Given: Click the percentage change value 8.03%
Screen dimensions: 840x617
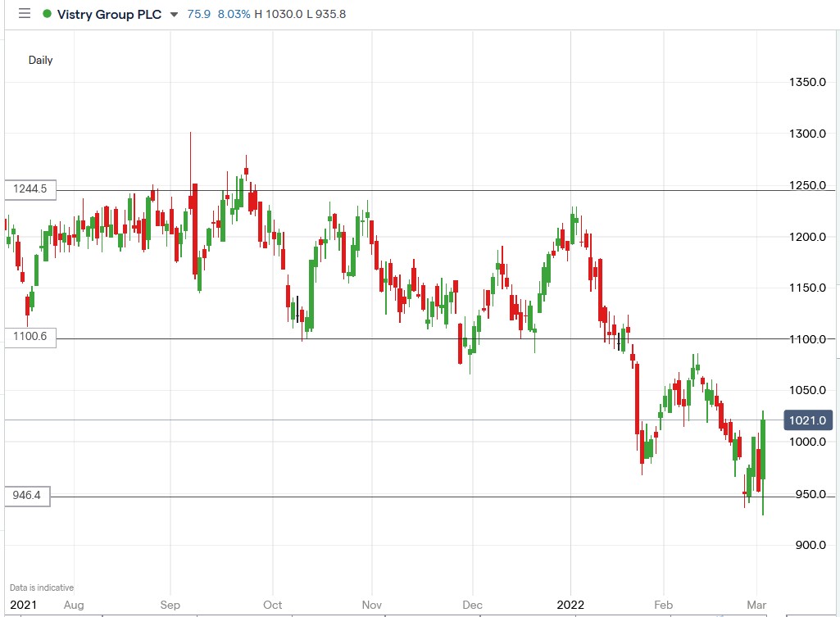Looking at the screenshot, I should coord(232,14).
